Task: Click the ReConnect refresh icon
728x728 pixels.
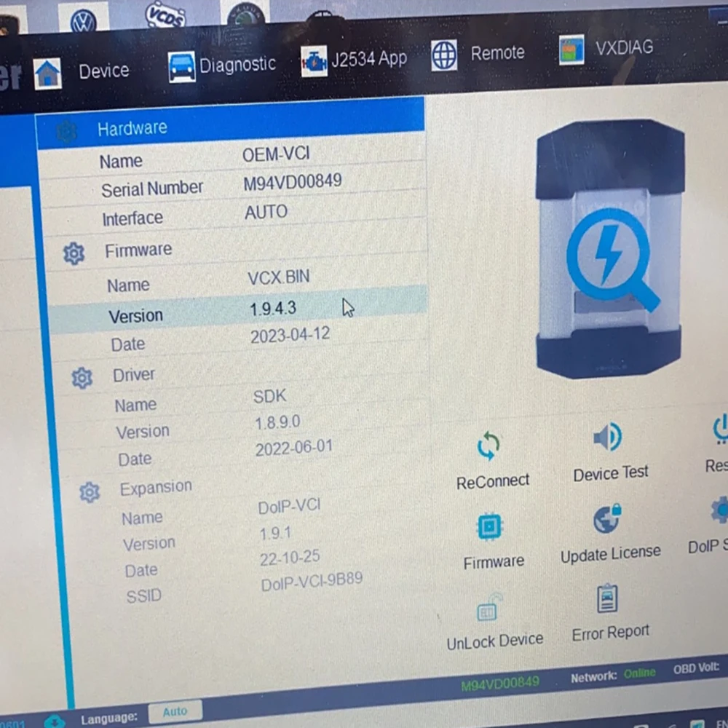Action: coord(488,446)
